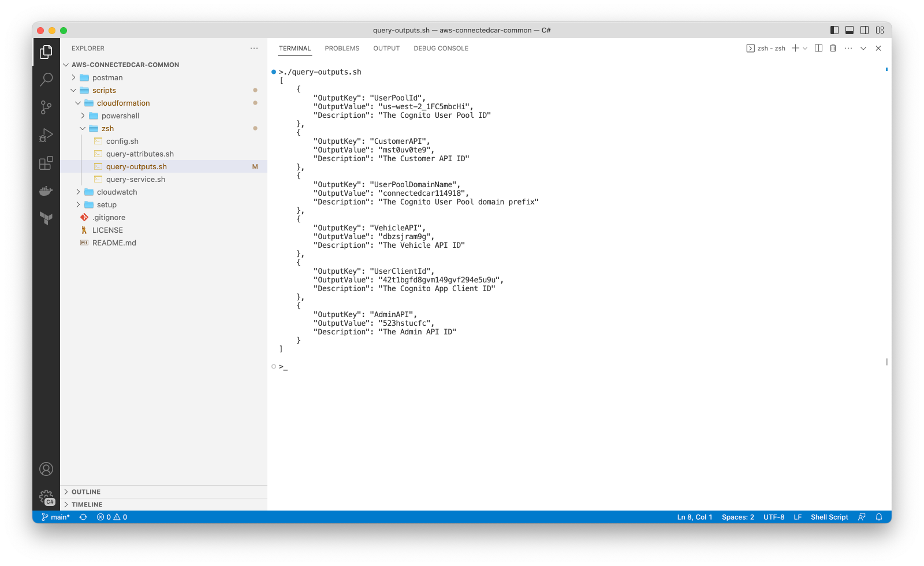
Task: Expand the powershell folder
Action: point(164,116)
